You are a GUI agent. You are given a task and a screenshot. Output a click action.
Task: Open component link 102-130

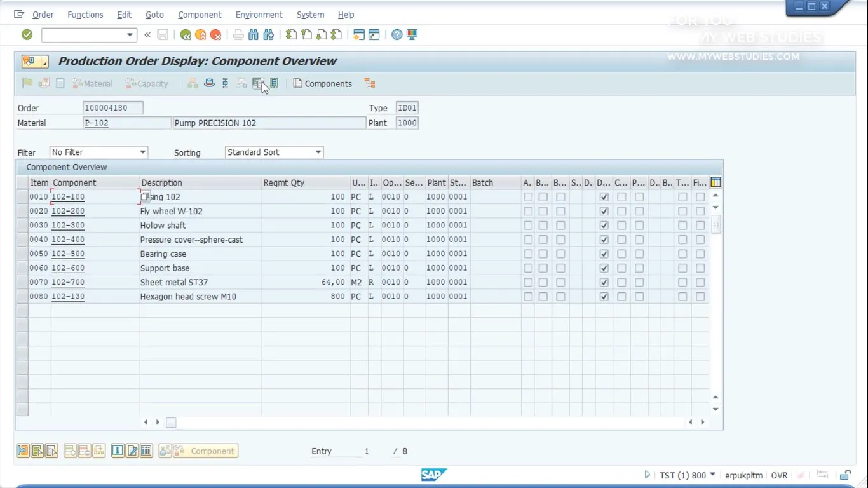tap(68, 297)
